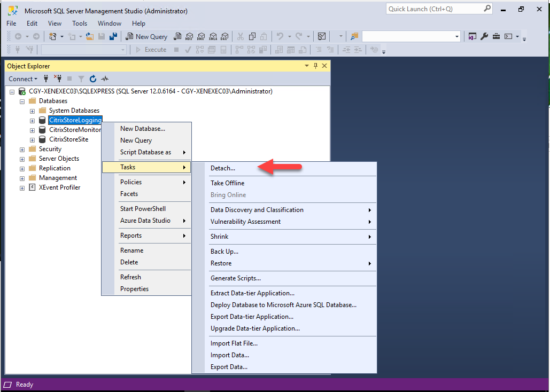Click the Toolbox icon
The image size is (550, 392).
(x=496, y=36)
